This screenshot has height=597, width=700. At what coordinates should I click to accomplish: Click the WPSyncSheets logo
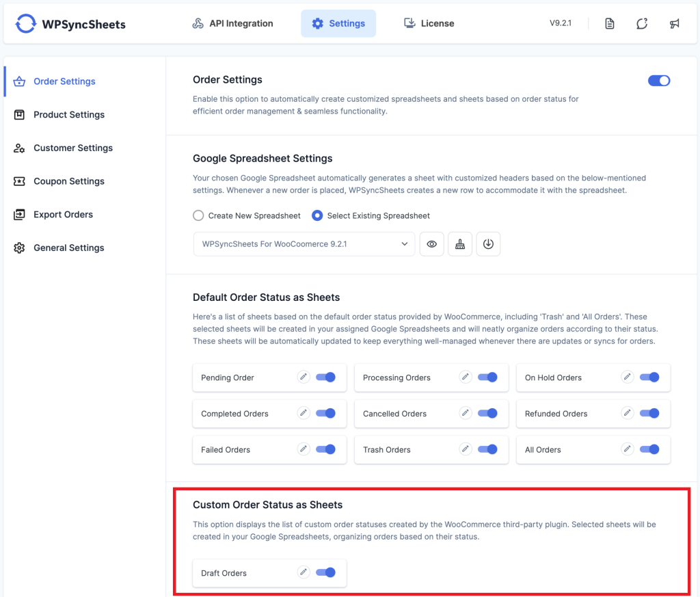point(70,24)
